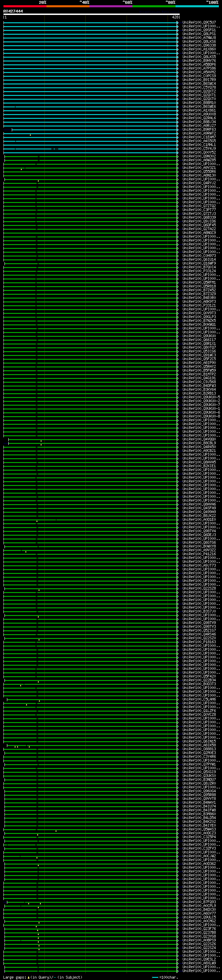Pick the UniRef100_Q9N302 hit label
The width and height of the screenshot is (222, 980).
pos(199,156)
